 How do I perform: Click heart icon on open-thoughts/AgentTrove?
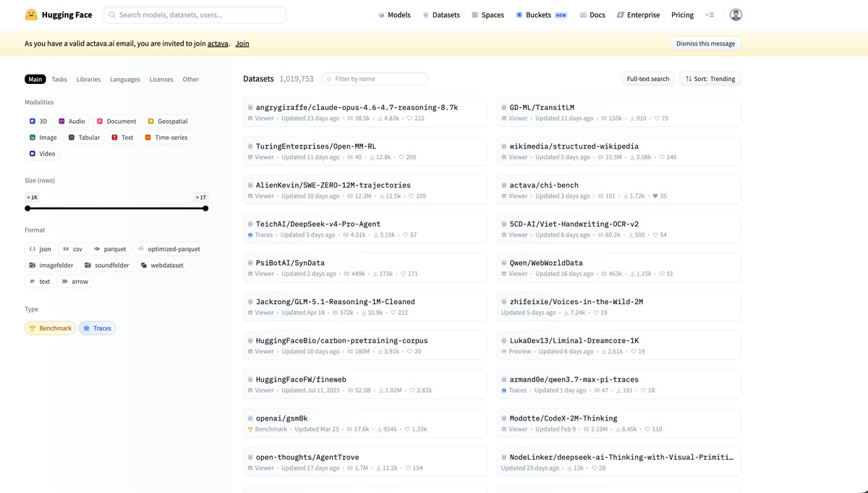(x=408, y=468)
